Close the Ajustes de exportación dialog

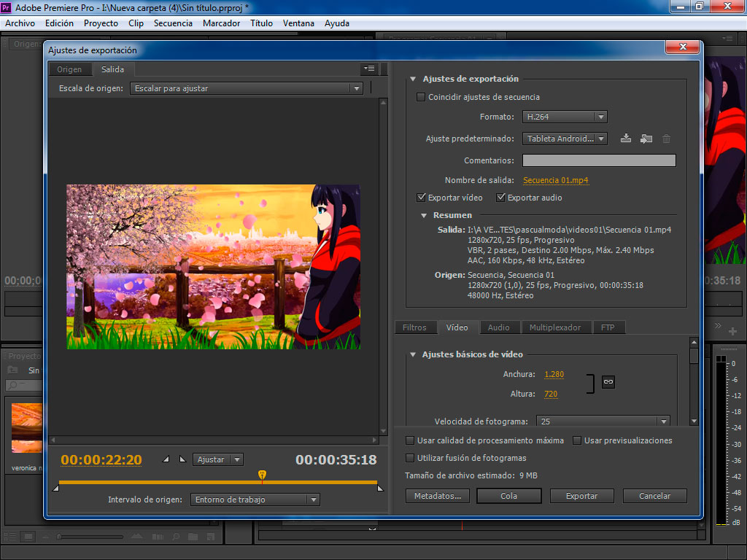point(683,47)
